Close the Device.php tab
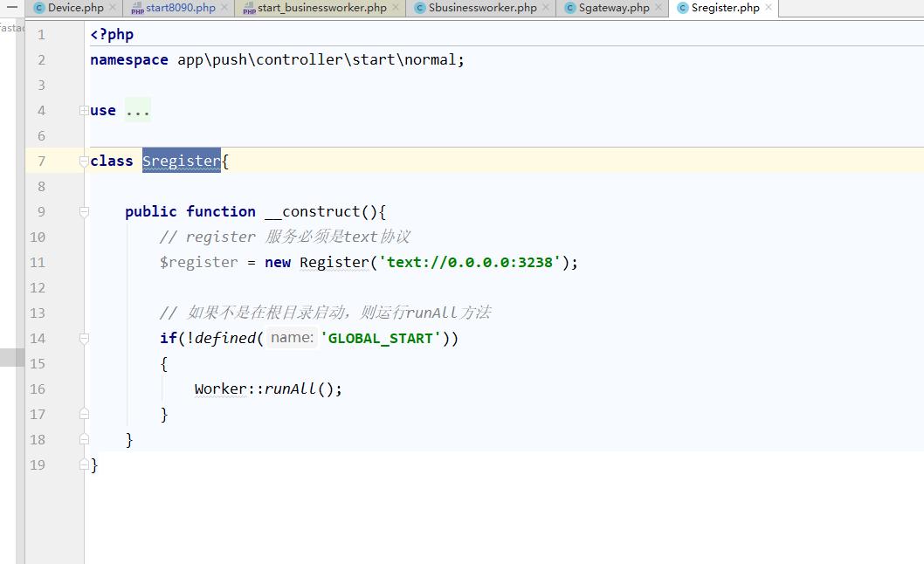Viewport: 924px width, 564px height. click(x=113, y=8)
